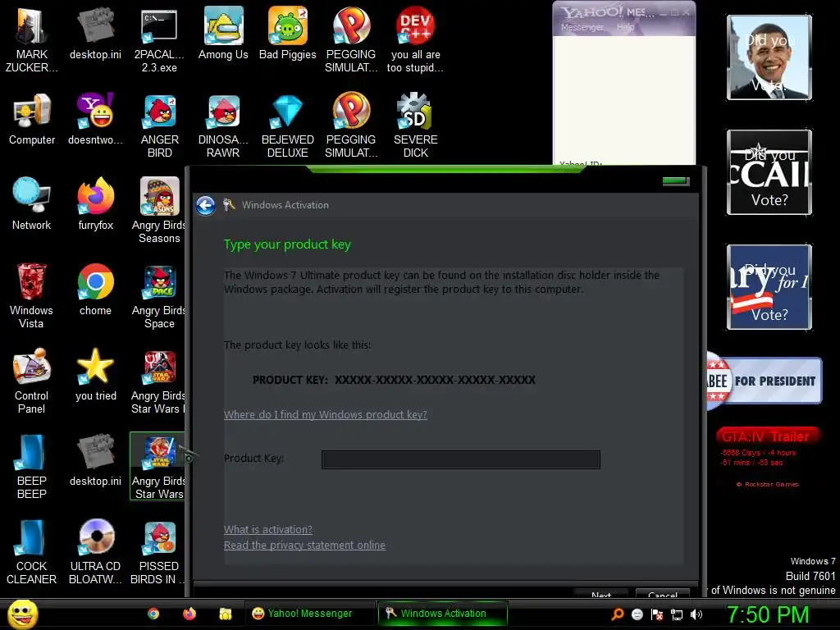The image size is (840, 630).
Task: Launch the chome Chrome shortcut
Action: pyautogui.click(x=95, y=290)
